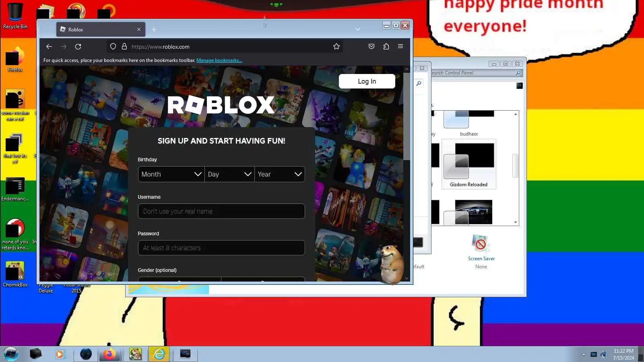The height and width of the screenshot is (362, 644).
Task: Click the Windows Media Player taskbar icon
Action: click(60, 354)
